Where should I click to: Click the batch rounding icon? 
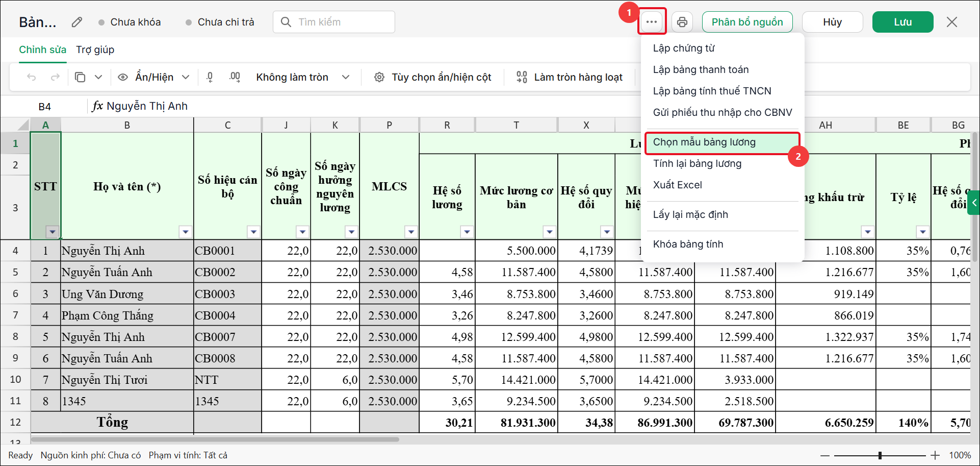click(x=522, y=77)
